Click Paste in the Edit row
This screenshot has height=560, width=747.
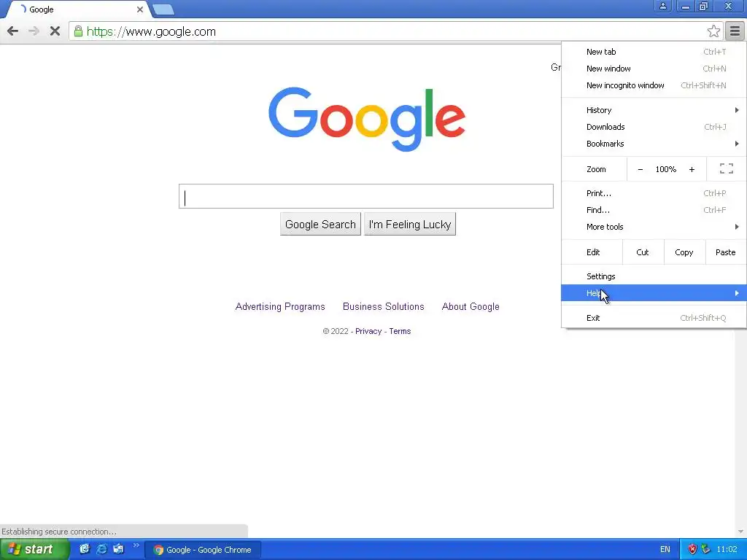tap(726, 252)
